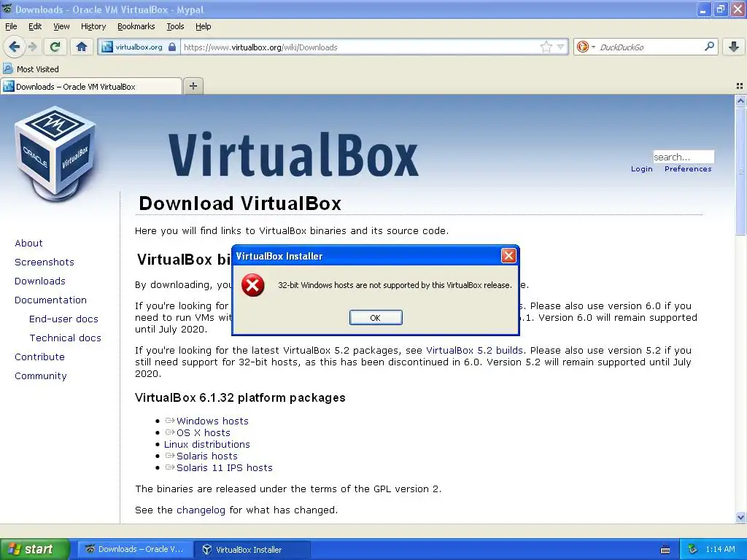This screenshot has height=560, width=747.
Task: Open the Technical docs link
Action: tap(65, 338)
